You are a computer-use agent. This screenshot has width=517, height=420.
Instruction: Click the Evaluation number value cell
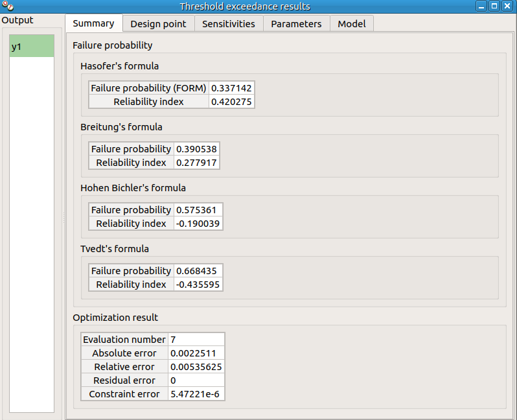[x=196, y=340]
